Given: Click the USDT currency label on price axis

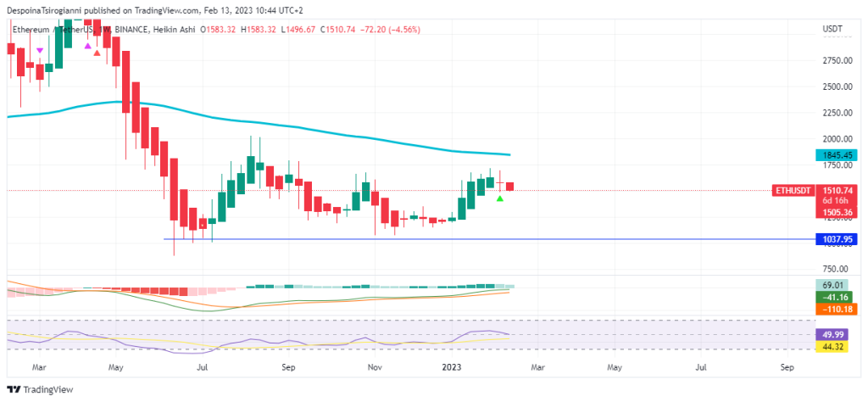Looking at the screenshot, I should [x=832, y=30].
